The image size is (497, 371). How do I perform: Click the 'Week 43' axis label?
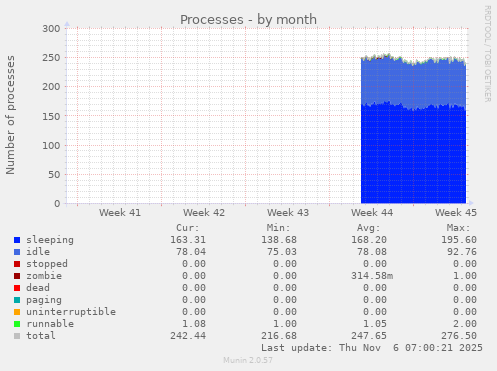pos(288,213)
